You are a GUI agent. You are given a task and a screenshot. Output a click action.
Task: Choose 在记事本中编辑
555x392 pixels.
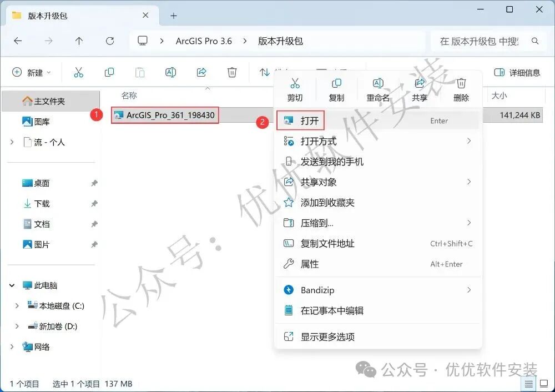pos(377,310)
